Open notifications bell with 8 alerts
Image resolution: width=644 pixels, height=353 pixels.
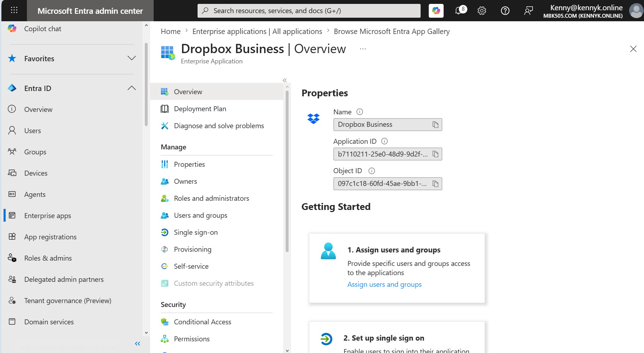[x=460, y=10]
